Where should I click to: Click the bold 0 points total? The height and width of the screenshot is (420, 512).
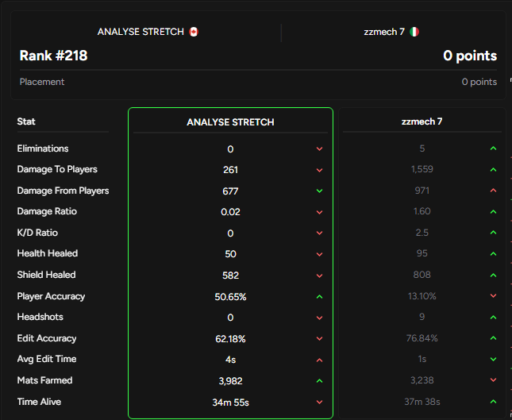[x=470, y=56]
